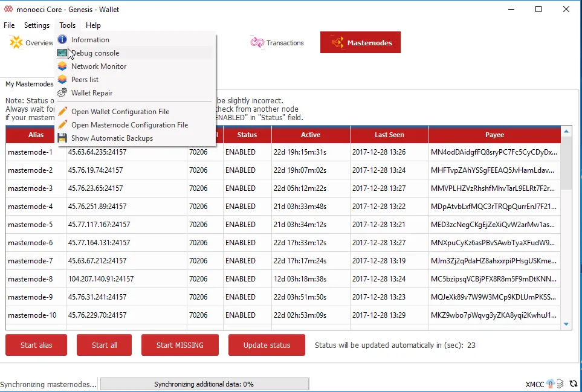Select Peers list menu entry
The height and width of the screenshot is (392, 582).
[x=135, y=80]
